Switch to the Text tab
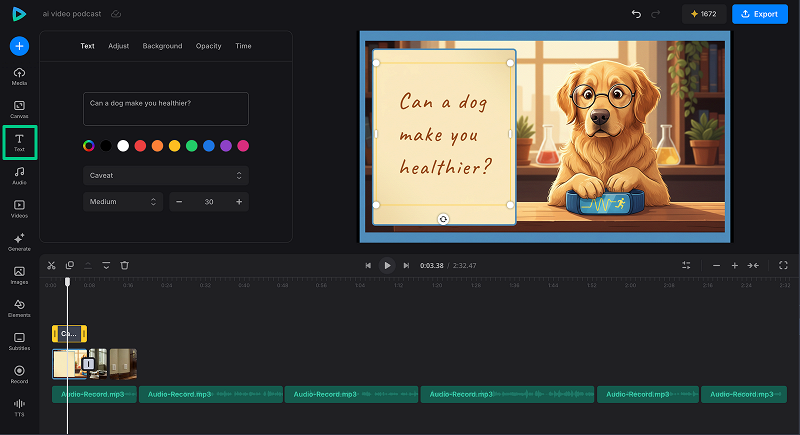Image resolution: width=800 pixels, height=435 pixels. point(87,46)
